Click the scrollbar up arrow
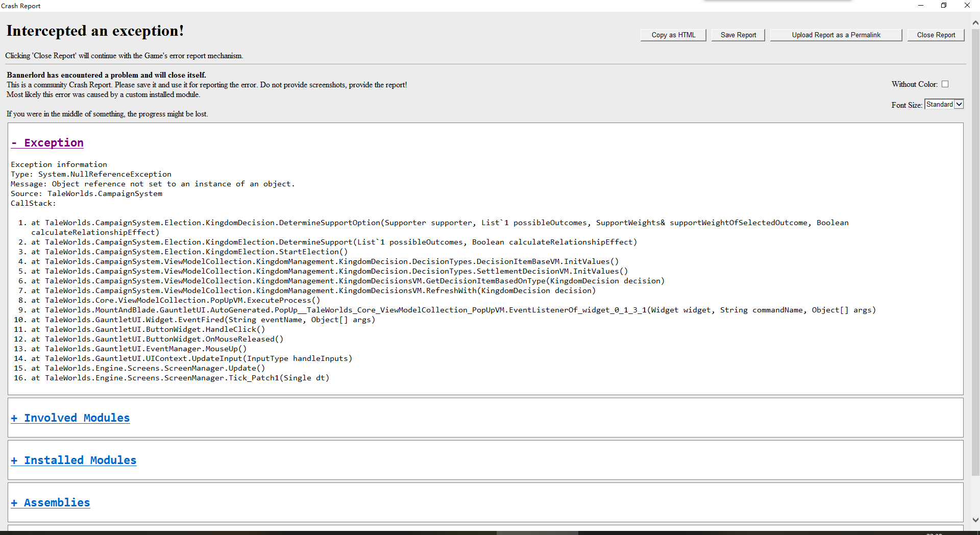The width and height of the screenshot is (980, 535). pyautogui.click(x=975, y=23)
